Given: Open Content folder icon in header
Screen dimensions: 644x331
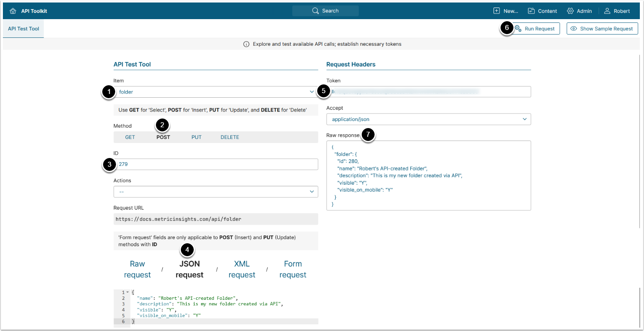Looking at the screenshot, I should [x=531, y=11].
